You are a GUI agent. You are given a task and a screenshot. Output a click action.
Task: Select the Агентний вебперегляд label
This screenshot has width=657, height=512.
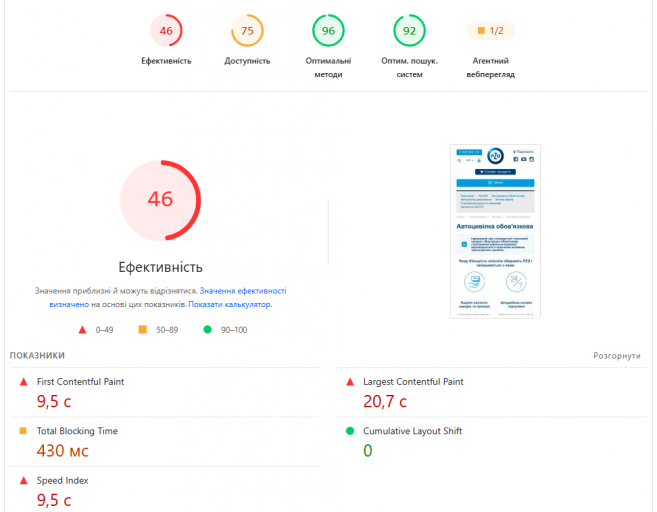(x=491, y=67)
